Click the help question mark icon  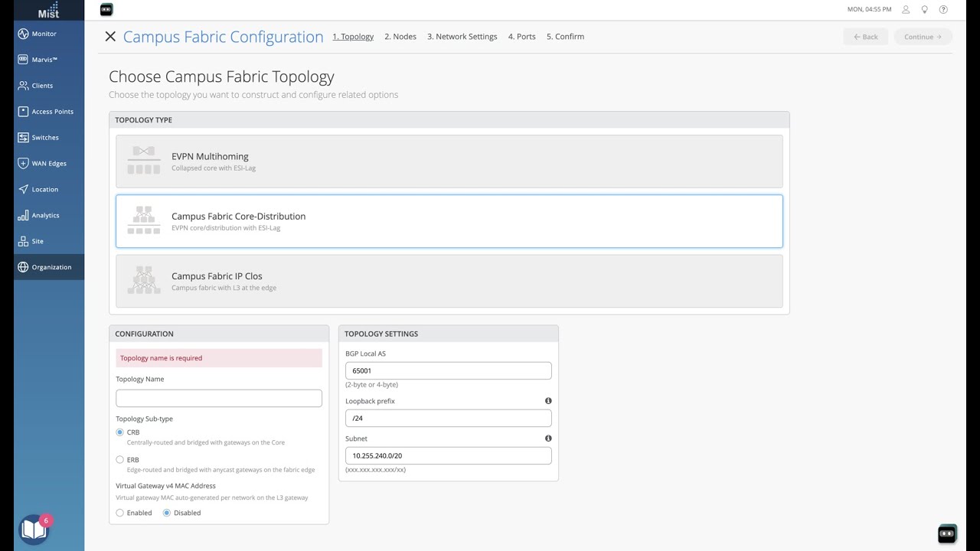tap(943, 10)
